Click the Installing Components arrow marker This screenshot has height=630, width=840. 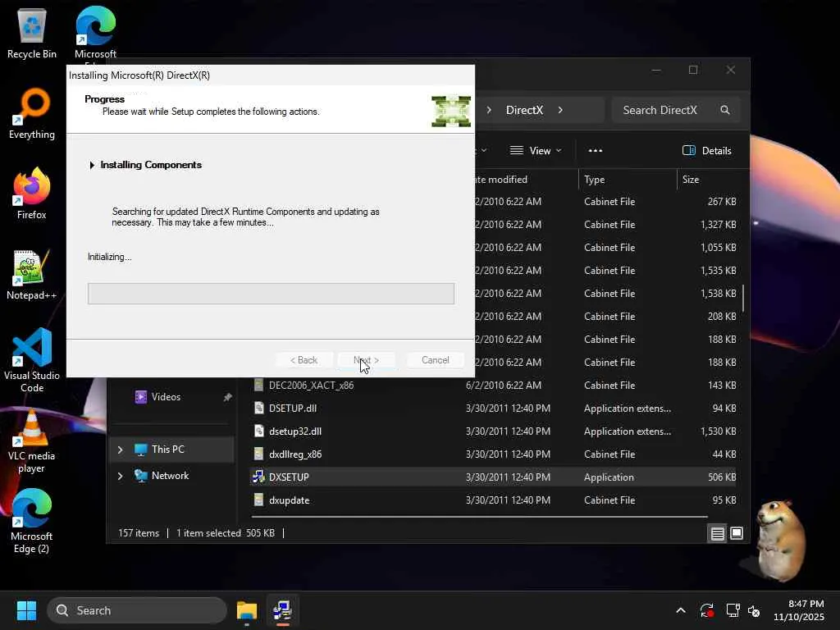click(x=92, y=165)
